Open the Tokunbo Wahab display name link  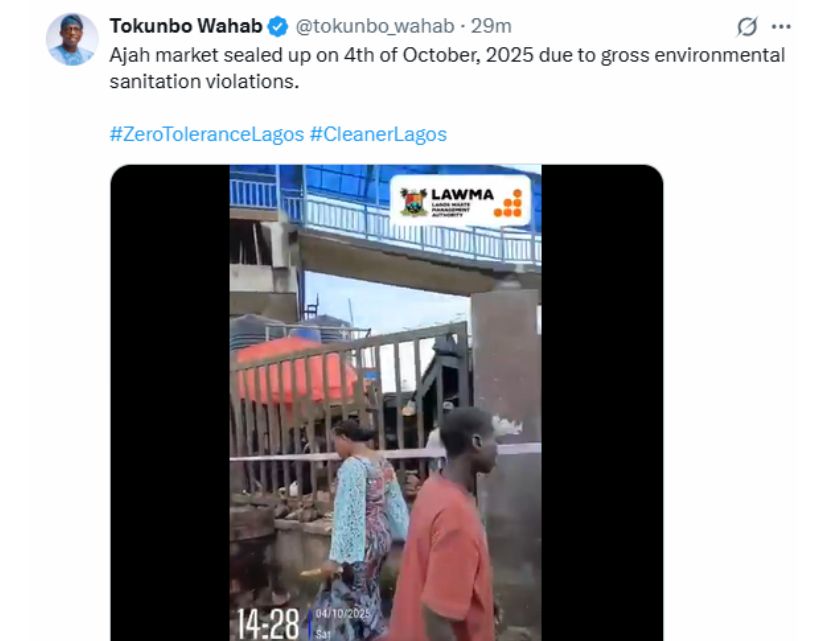(x=186, y=26)
